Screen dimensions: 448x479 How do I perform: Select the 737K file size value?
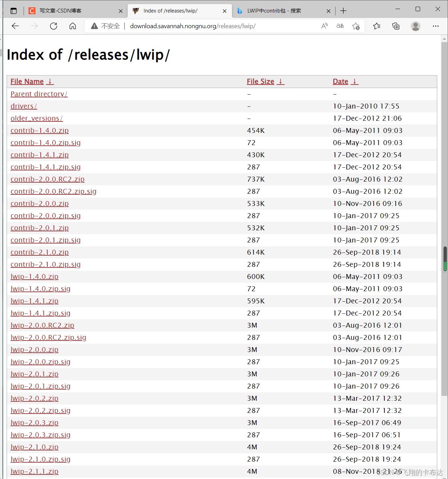coord(256,179)
